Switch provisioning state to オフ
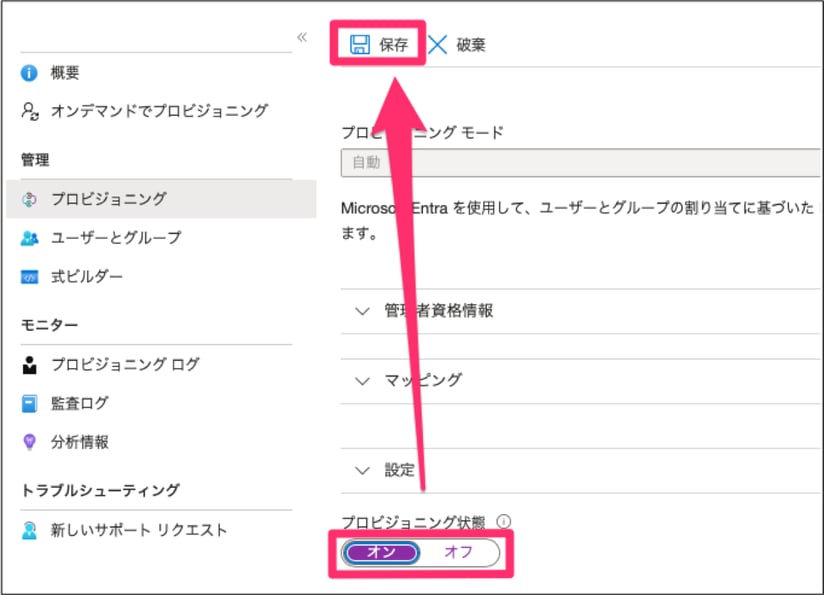 461,553
